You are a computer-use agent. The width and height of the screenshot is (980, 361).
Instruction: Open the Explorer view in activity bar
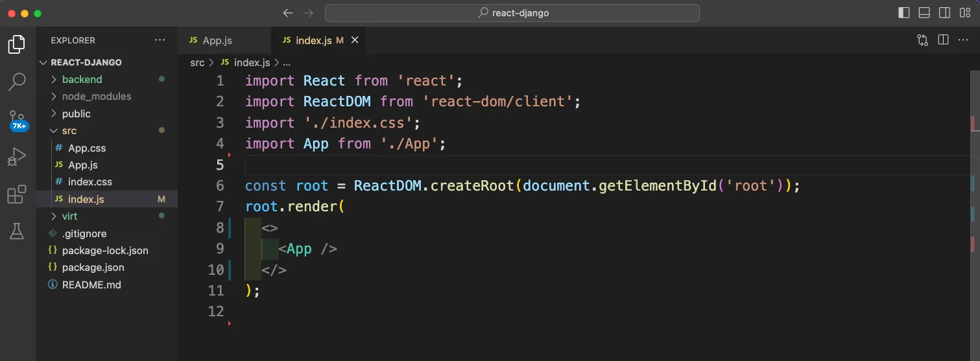click(17, 44)
